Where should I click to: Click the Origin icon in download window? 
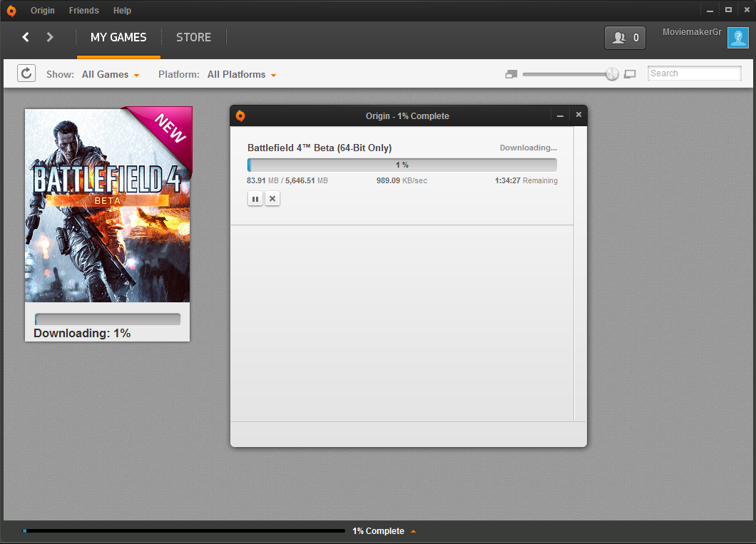click(240, 116)
